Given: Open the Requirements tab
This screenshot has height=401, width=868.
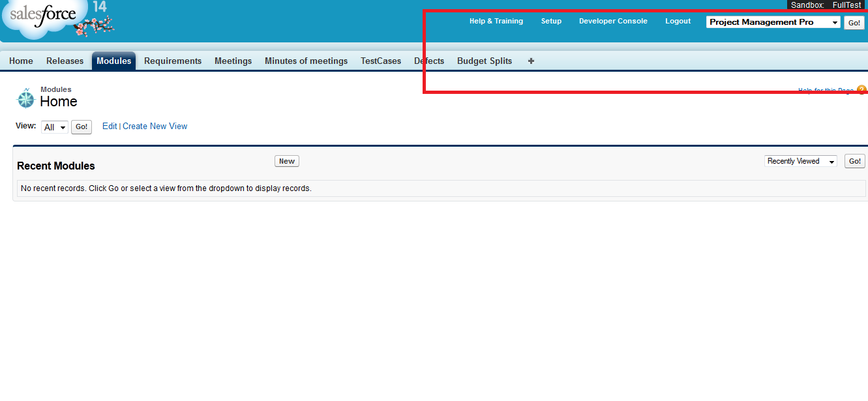Looking at the screenshot, I should 173,61.
